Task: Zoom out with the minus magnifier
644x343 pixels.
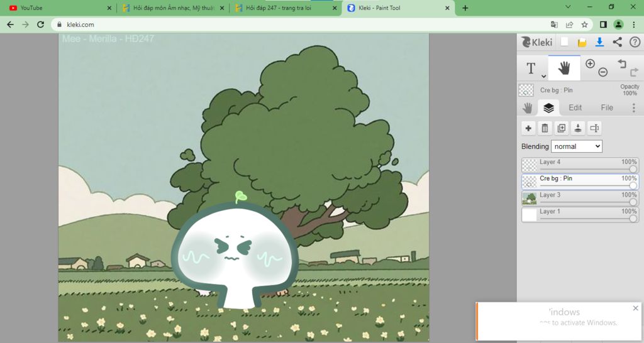Action: click(x=603, y=72)
